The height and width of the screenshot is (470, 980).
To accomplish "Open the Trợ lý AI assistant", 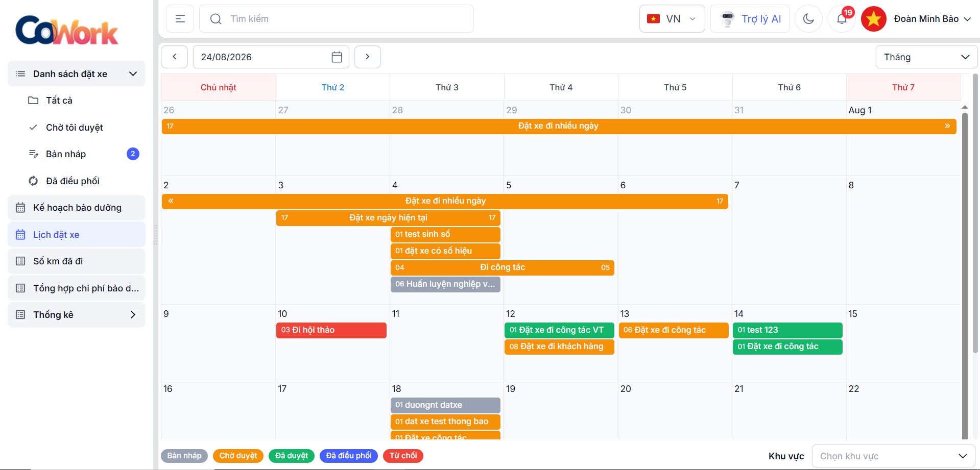I will pyautogui.click(x=750, y=19).
